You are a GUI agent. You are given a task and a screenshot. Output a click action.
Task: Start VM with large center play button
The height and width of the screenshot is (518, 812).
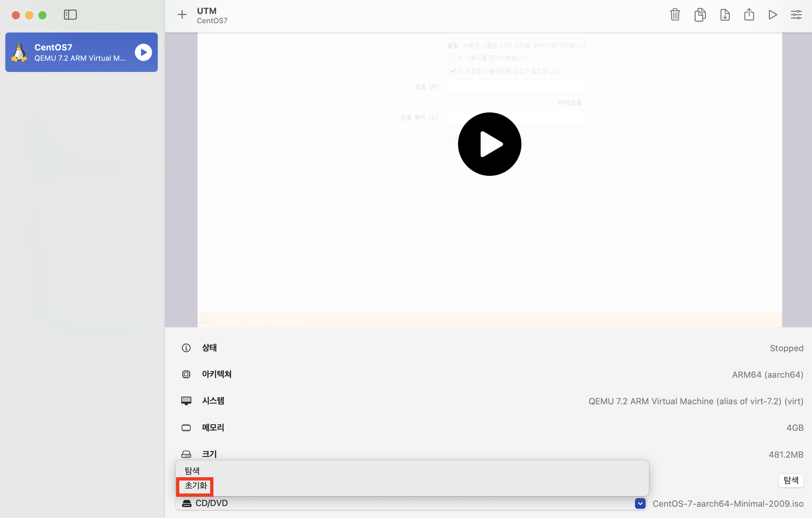489,144
